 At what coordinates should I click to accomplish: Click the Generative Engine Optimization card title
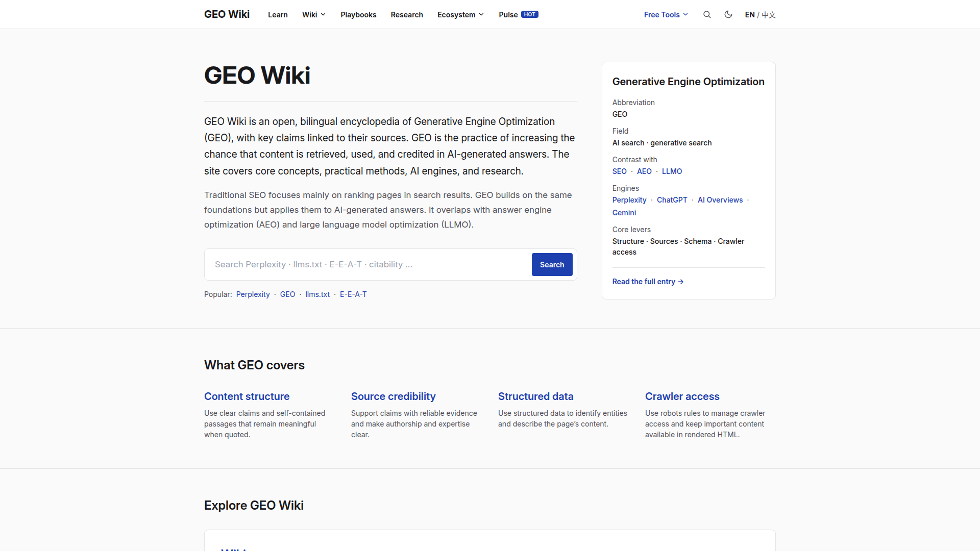[x=688, y=82]
